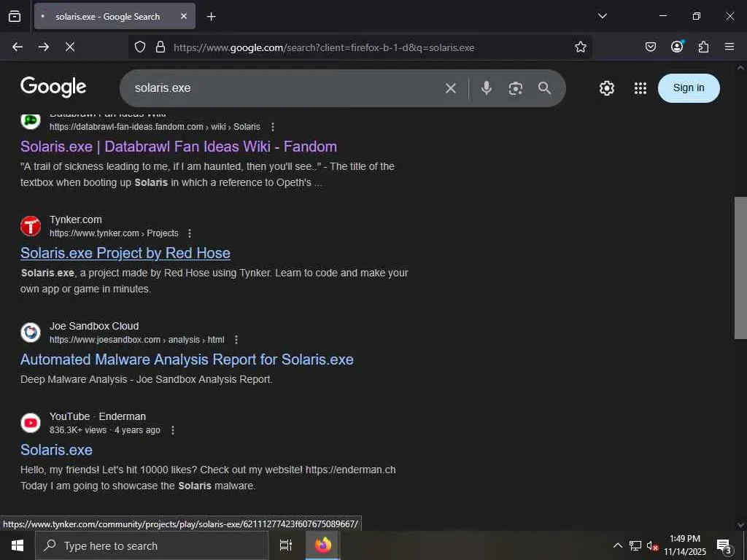Expand the list all tabs chevron
The width and height of the screenshot is (747, 560).
click(602, 16)
